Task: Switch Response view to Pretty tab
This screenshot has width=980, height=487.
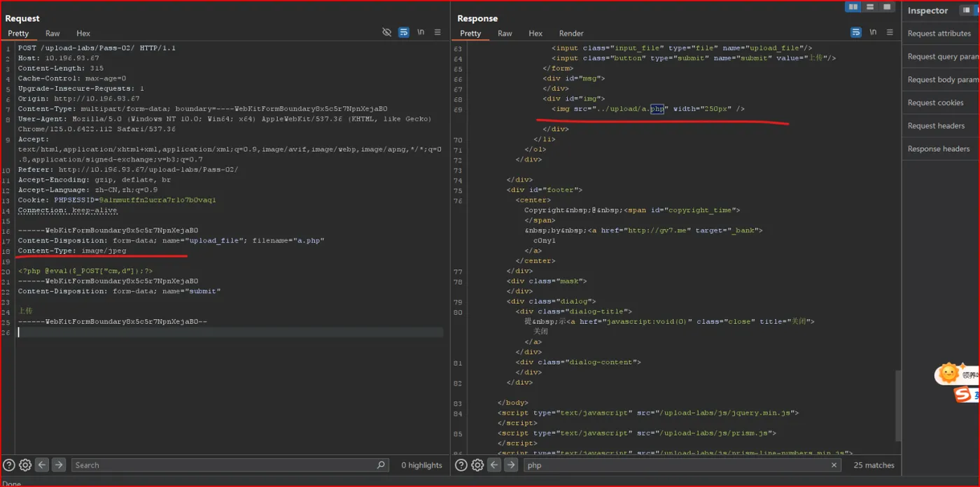Action: (x=470, y=33)
